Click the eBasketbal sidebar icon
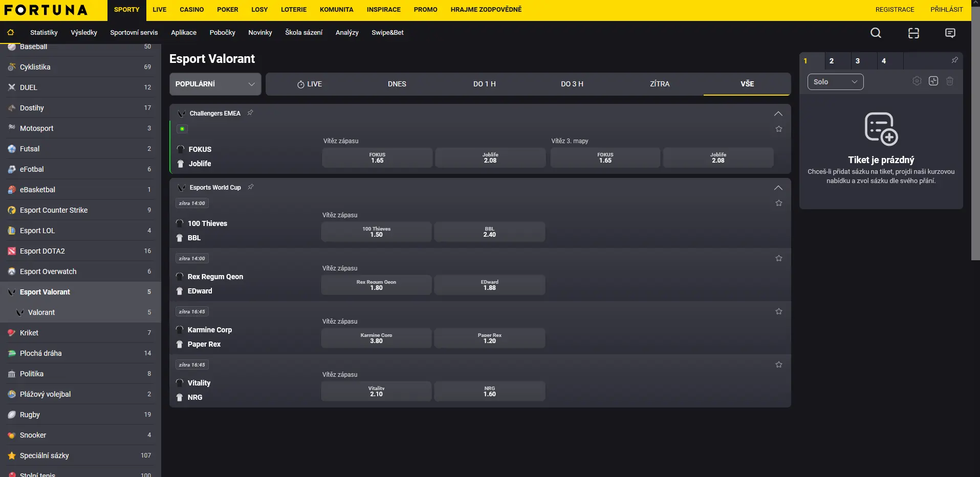980x477 pixels. pos(12,190)
